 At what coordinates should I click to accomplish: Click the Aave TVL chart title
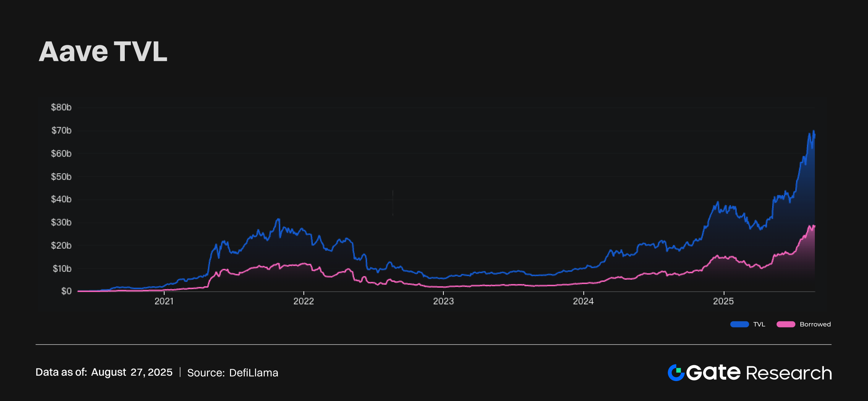pos(103,51)
